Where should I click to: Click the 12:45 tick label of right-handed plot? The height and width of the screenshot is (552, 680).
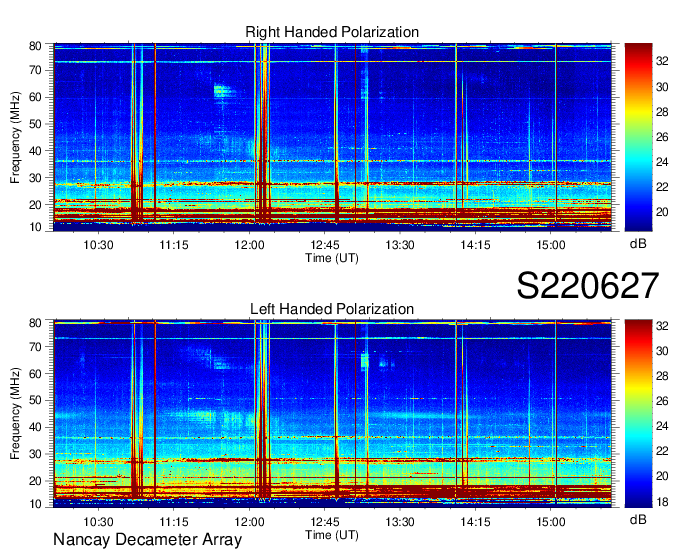click(325, 245)
